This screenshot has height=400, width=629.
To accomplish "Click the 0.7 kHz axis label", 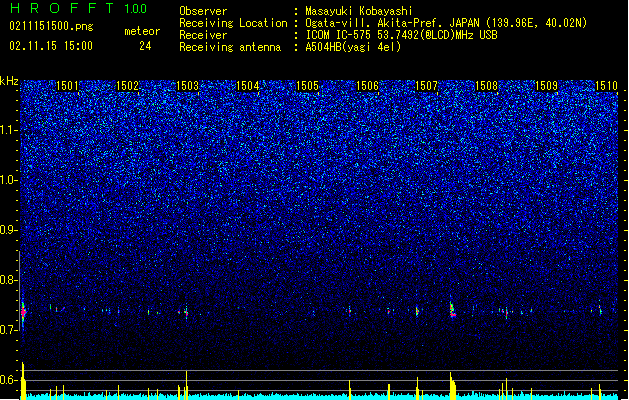I will pyautogui.click(x=9, y=330).
